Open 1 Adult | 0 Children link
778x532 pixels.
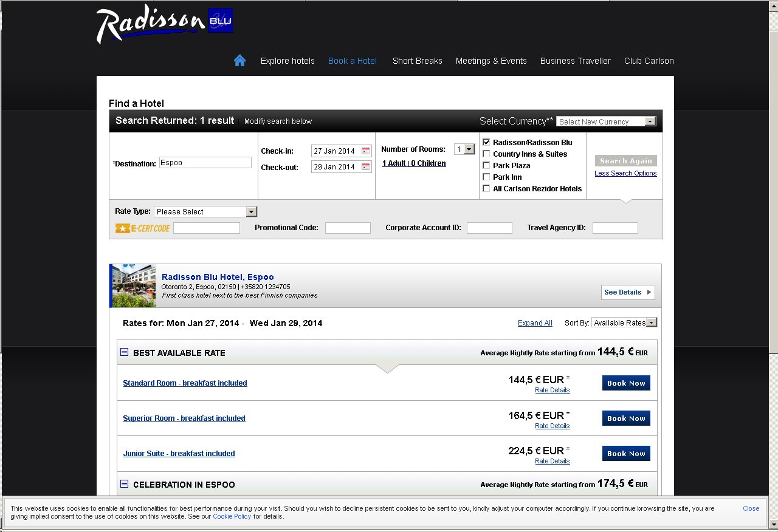click(414, 163)
